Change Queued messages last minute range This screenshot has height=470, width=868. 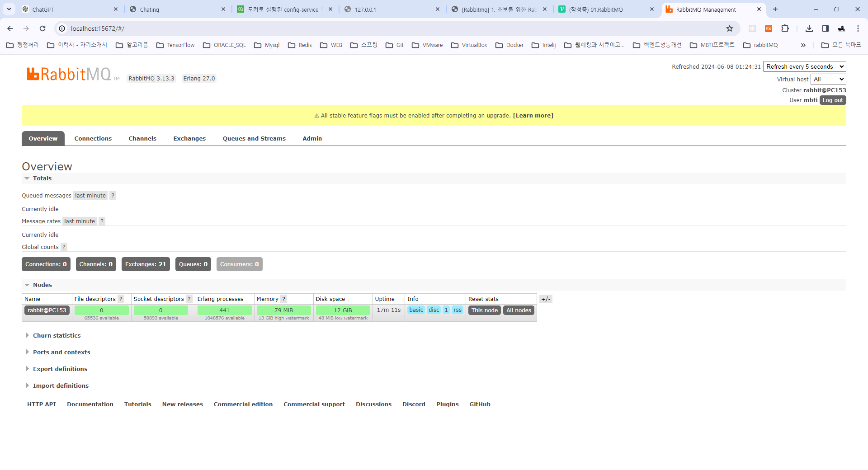90,196
